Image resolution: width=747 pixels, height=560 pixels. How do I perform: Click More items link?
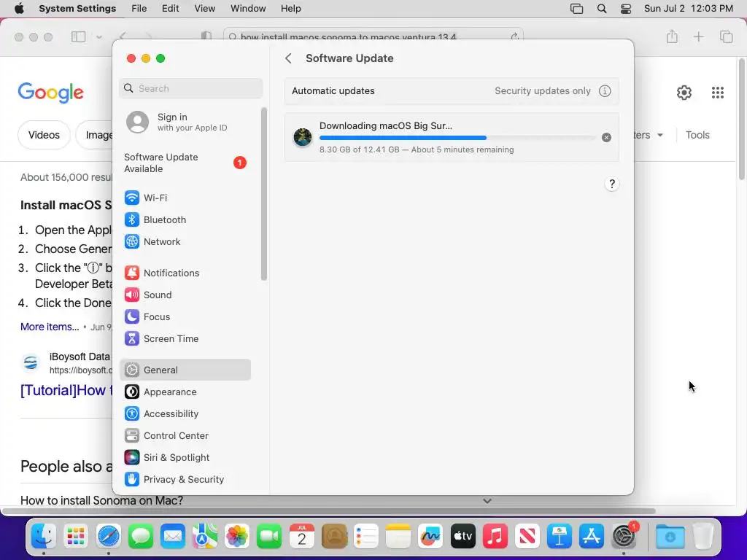point(50,327)
